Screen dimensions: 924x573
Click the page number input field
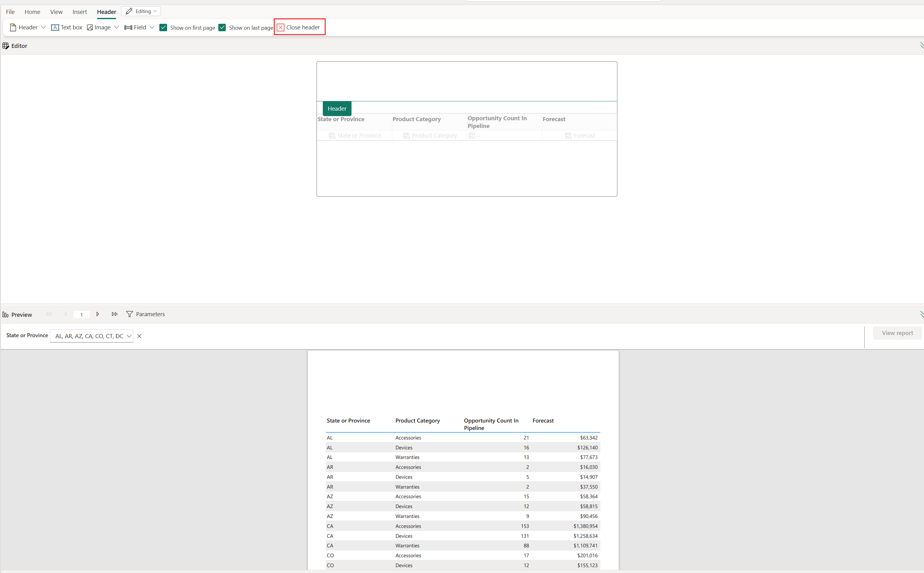(x=82, y=314)
